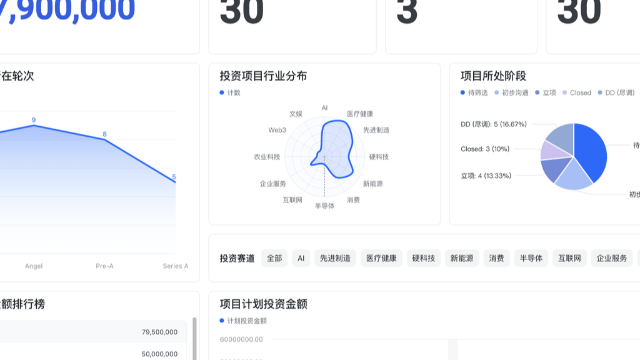Viewport: 640px width, 360px height.
Task: Select the 全部 filter tag
Action: click(274, 258)
